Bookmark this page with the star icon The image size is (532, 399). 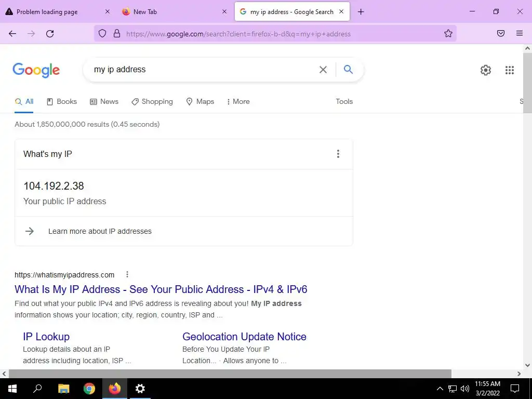448,33
